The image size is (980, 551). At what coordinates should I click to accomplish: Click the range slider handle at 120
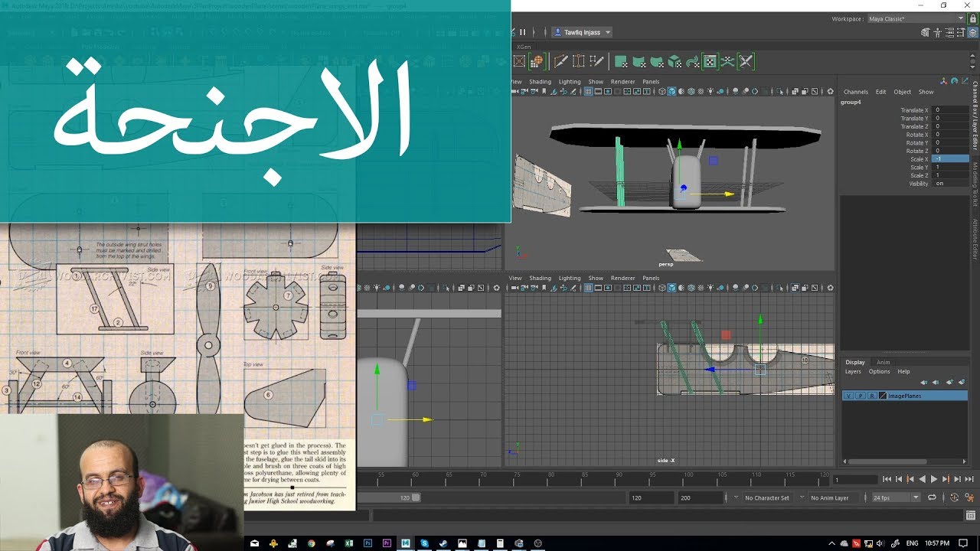[x=416, y=497]
